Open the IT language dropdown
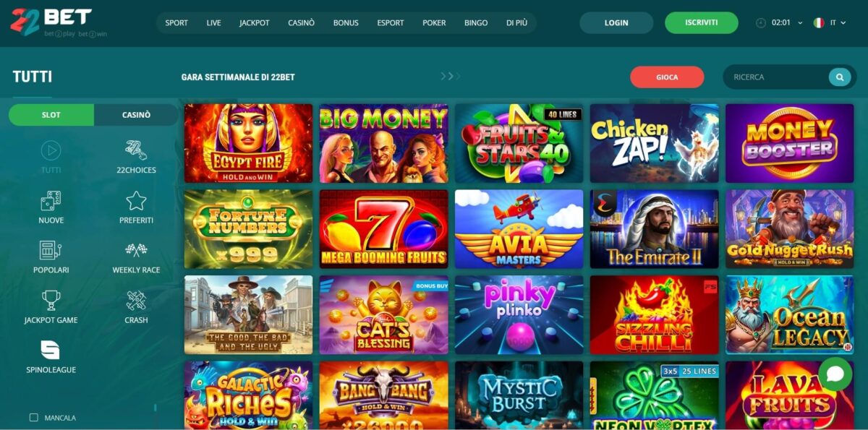Screen dimensions: 868x430 [x=830, y=22]
